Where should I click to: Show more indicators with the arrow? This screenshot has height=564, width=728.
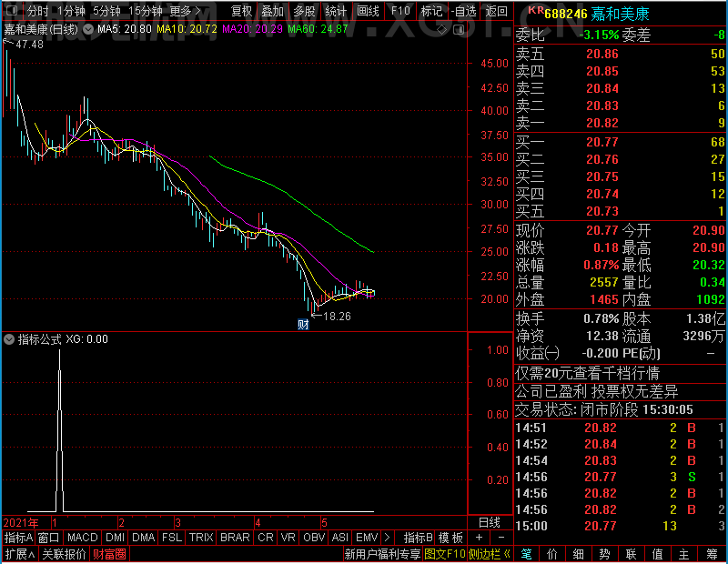[x=388, y=538]
